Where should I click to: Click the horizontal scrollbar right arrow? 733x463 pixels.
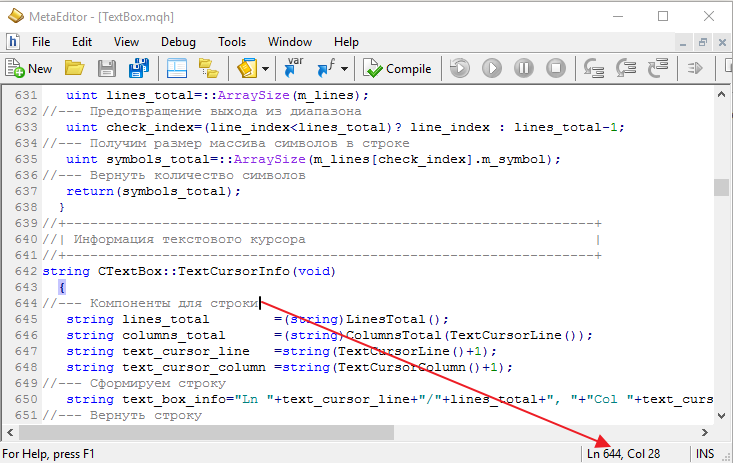coord(705,433)
